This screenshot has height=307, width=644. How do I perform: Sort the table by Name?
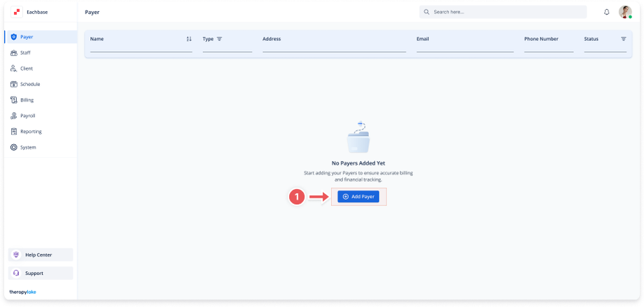point(189,39)
